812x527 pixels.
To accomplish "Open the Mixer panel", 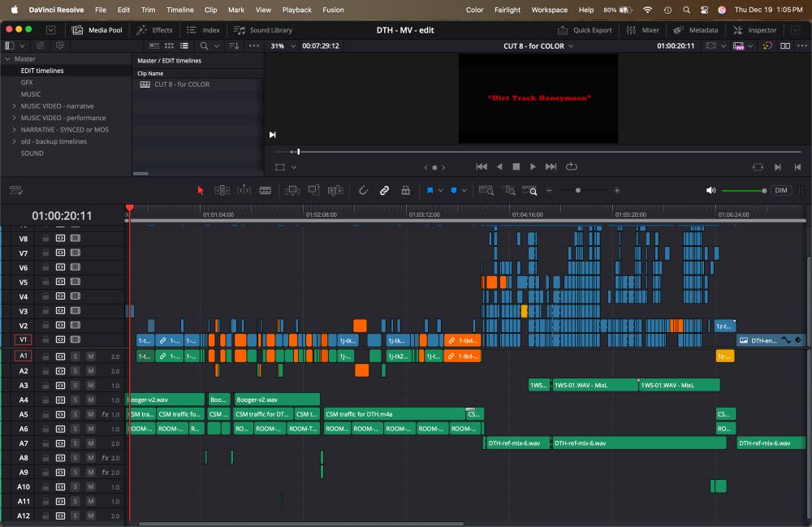I will [x=642, y=30].
